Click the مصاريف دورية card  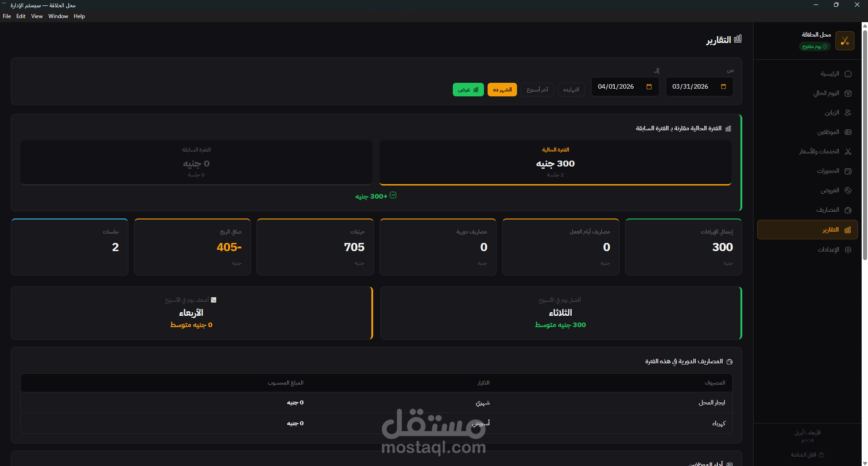(x=438, y=247)
